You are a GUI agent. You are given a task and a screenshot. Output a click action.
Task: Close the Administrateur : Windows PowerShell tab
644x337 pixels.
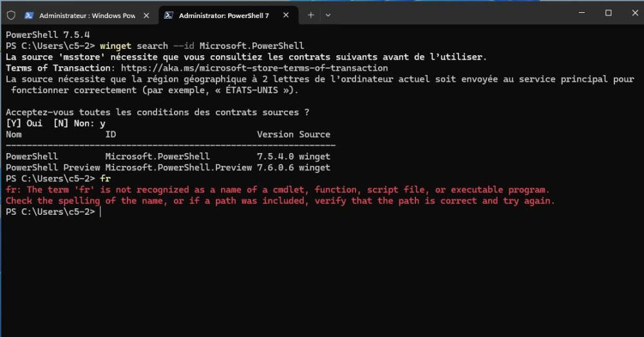tap(146, 15)
